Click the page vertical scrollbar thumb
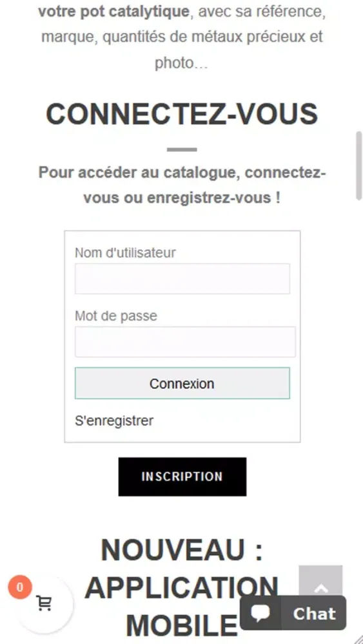 pyautogui.click(x=358, y=165)
